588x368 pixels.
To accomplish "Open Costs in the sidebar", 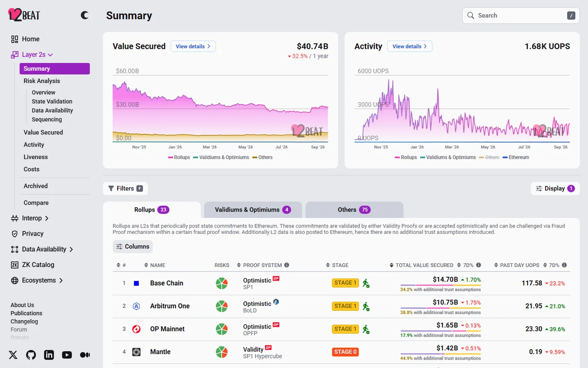I will pyautogui.click(x=31, y=169).
